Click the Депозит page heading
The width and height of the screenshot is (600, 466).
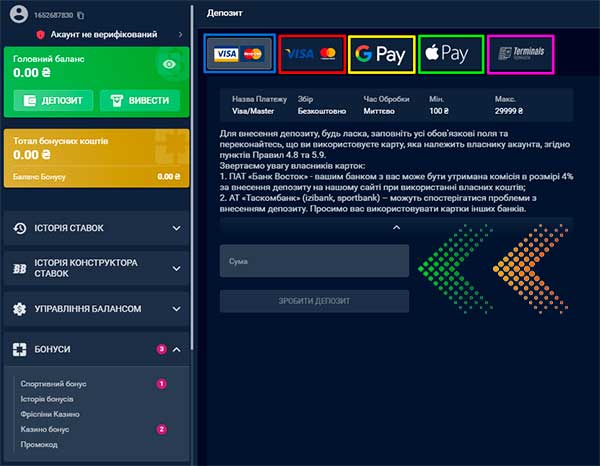pos(225,13)
